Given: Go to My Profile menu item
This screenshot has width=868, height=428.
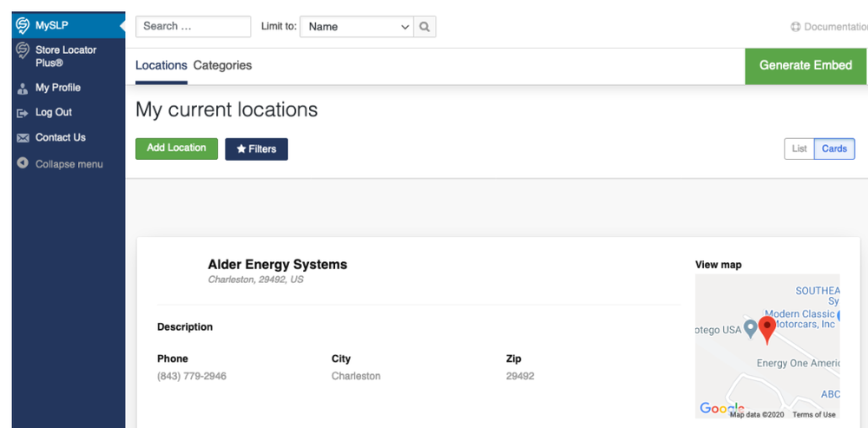Looking at the screenshot, I should pos(69,88).
